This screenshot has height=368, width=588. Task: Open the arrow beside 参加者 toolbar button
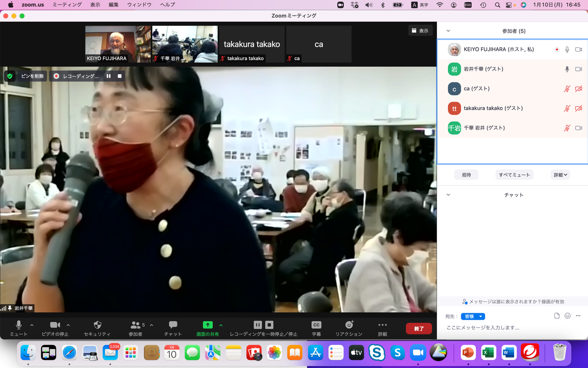coord(152,325)
